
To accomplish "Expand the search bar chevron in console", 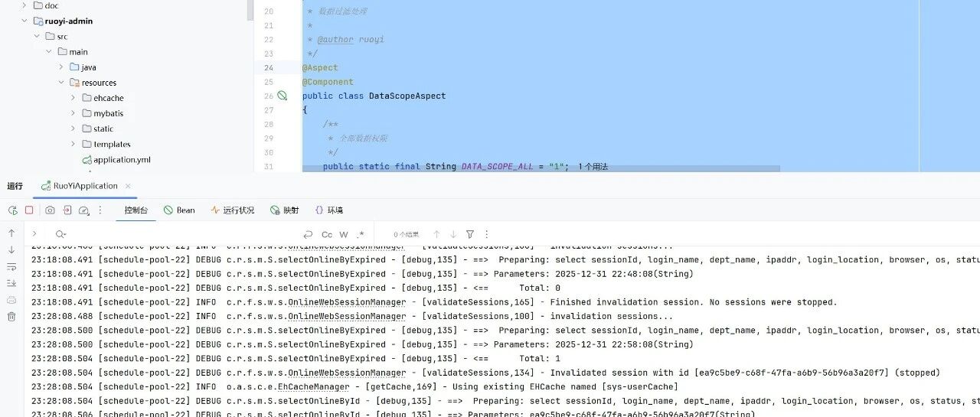I will 34,233.
